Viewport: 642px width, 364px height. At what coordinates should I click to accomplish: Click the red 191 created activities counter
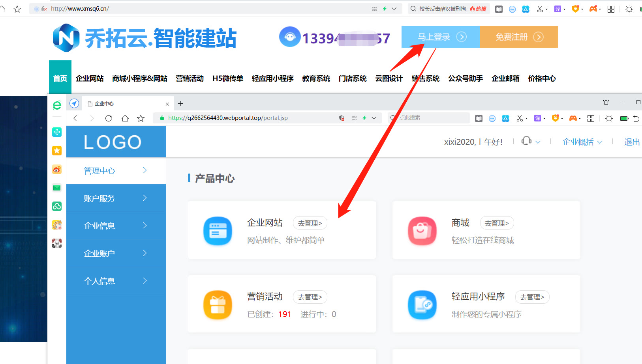click(x=285, y=314)
